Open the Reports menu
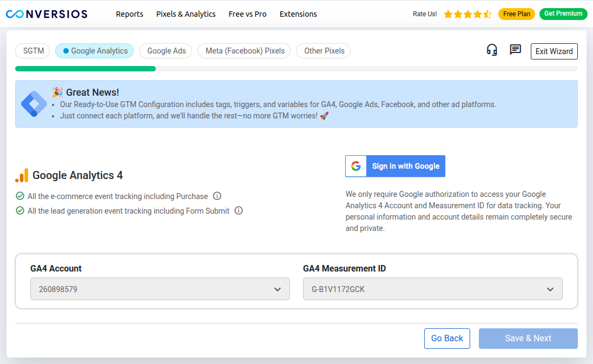This screenshot has height=364, width=593. point(129,14)
